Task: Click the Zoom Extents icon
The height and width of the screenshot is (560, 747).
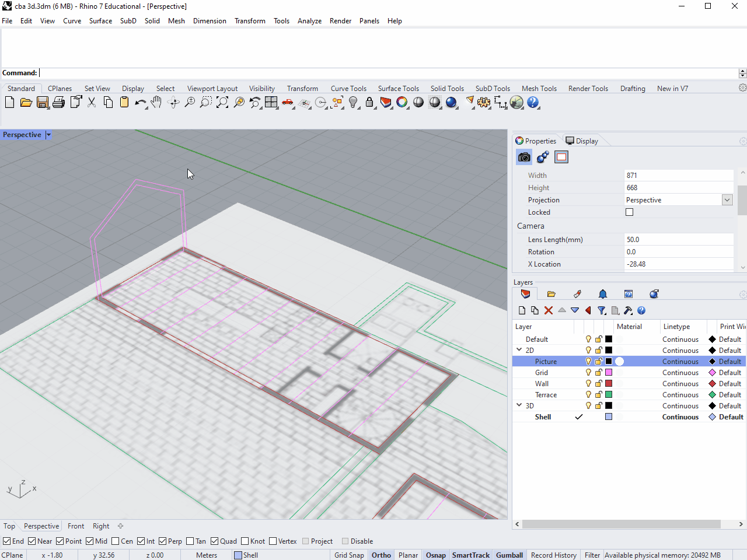Action: [x=222, y=103]
